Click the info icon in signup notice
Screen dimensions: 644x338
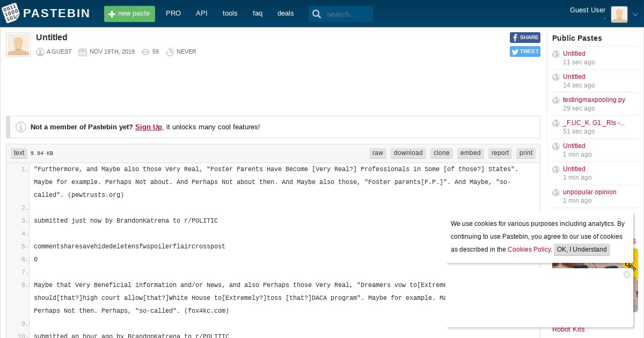[21, 127]
